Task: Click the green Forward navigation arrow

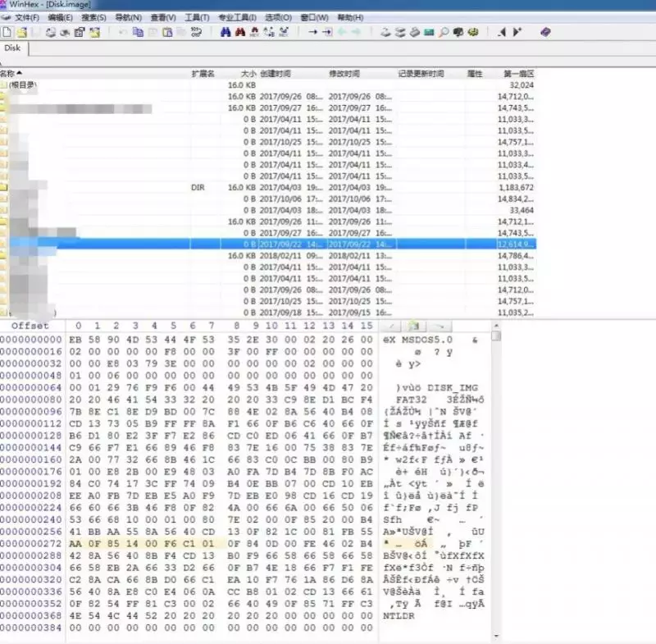Action: click(x=355, y=32)
